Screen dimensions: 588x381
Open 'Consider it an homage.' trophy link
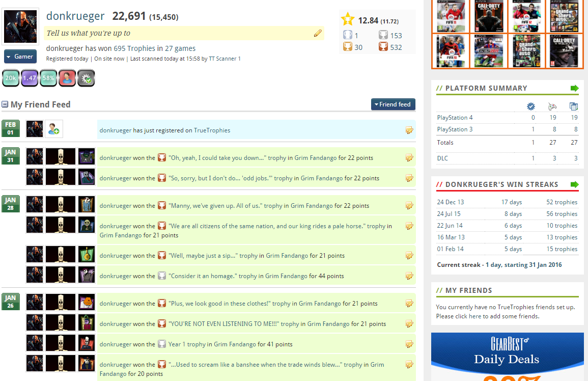(x=203, y=276)
